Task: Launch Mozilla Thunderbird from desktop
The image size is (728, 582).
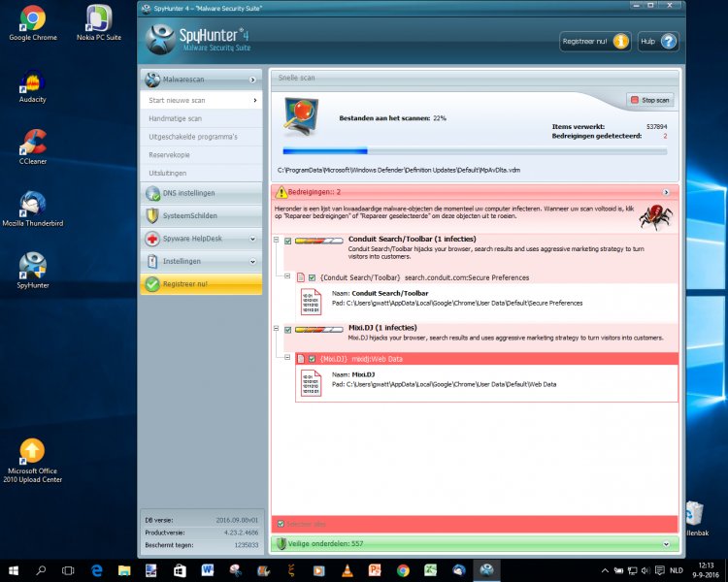Action: [32, 207]
